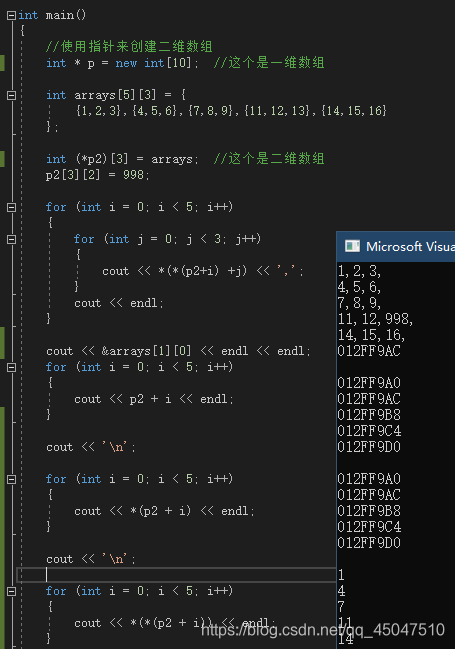Click the line 'cout << p2 + i << endl;'
The height and width of the screenshot is (649, 455).
click(154, 399)
